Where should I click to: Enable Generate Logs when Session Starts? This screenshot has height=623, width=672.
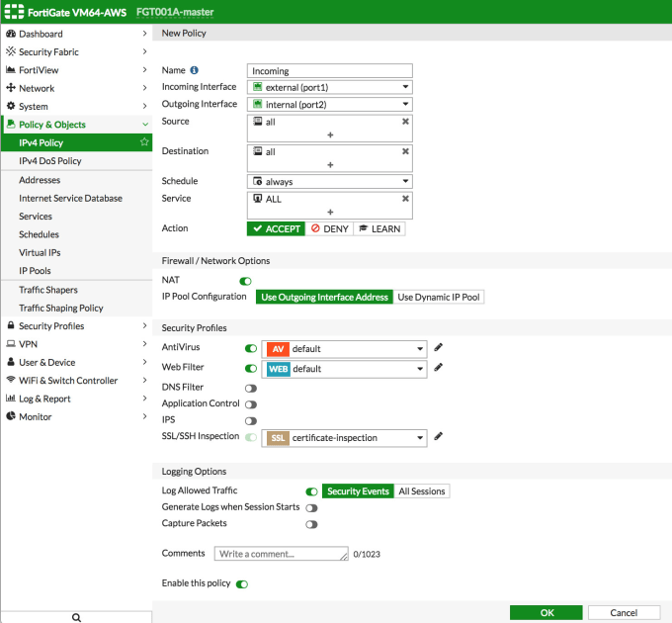[311, 508]
